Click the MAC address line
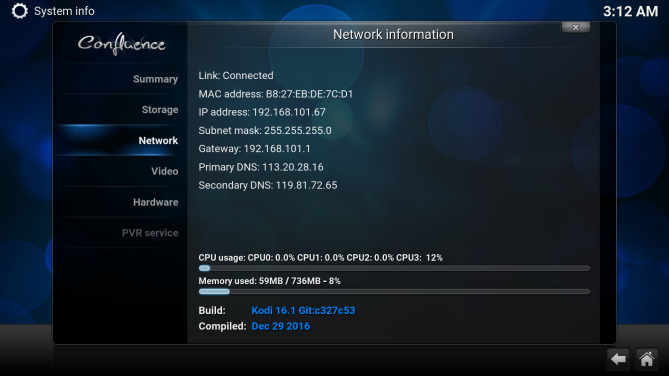 click(276, 94)
